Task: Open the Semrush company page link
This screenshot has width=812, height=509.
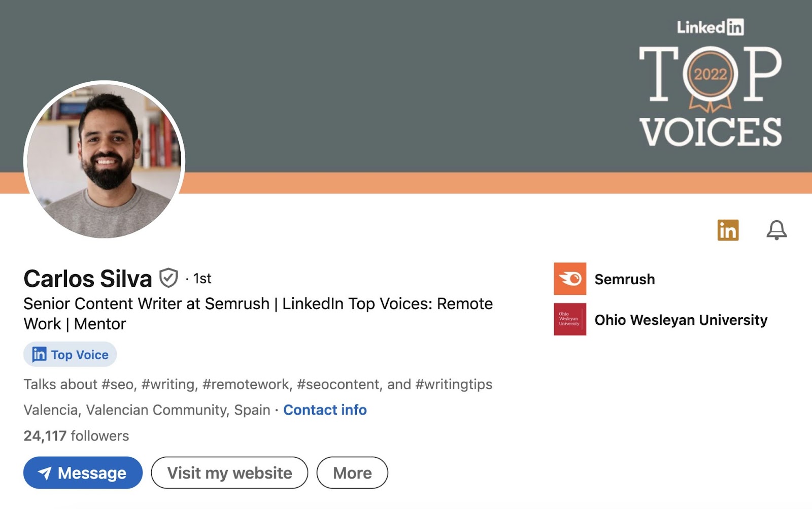Action: (625, 279)
